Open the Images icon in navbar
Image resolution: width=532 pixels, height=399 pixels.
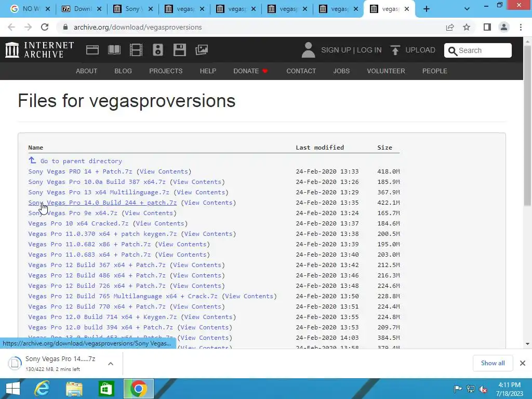202,50
